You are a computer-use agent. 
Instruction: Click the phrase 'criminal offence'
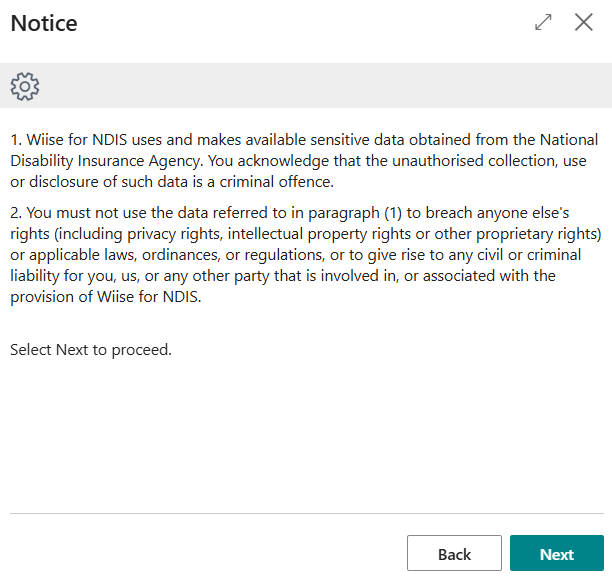(x=276, y=182)
